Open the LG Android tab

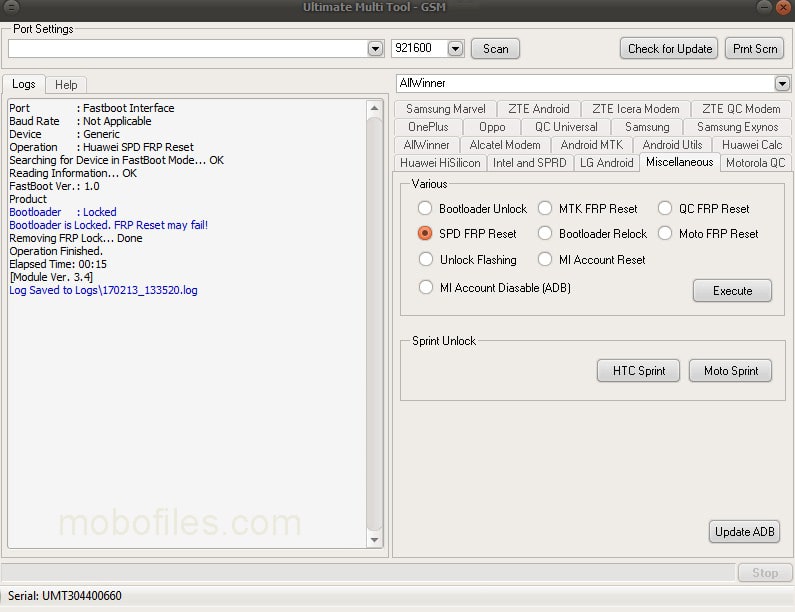tap(606, 163)
